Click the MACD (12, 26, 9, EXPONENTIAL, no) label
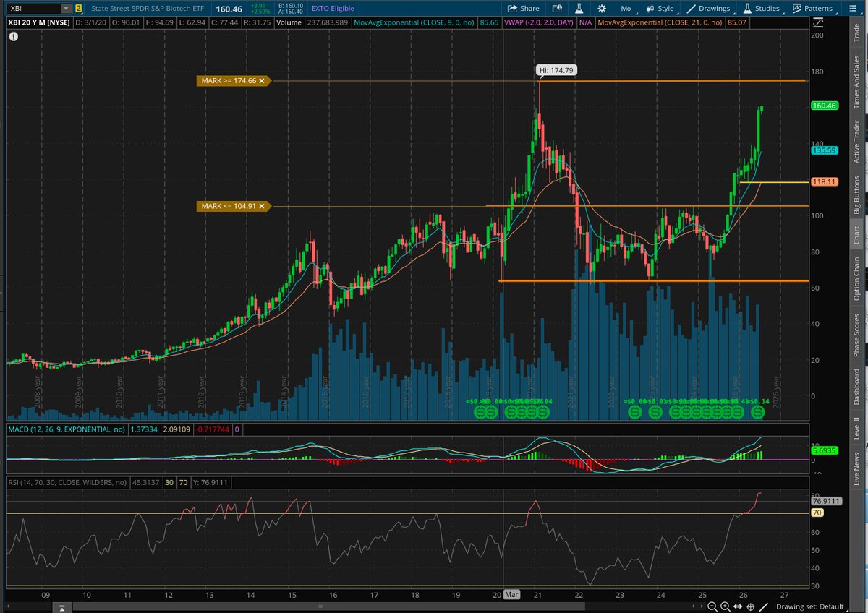Image resolution: width=868 pixels, height=613 pixels. pyautogui.click(x=68, y=429)
